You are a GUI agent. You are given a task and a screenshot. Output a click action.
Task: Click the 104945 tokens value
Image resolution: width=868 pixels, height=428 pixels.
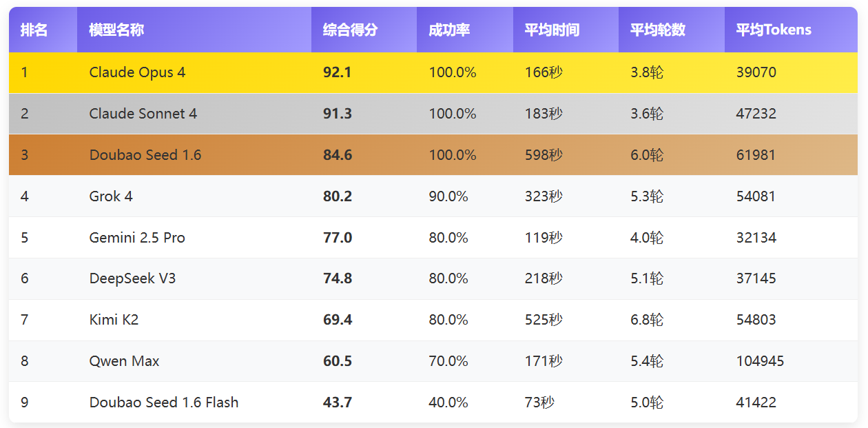pyautogui.click(x=760, y=361)
